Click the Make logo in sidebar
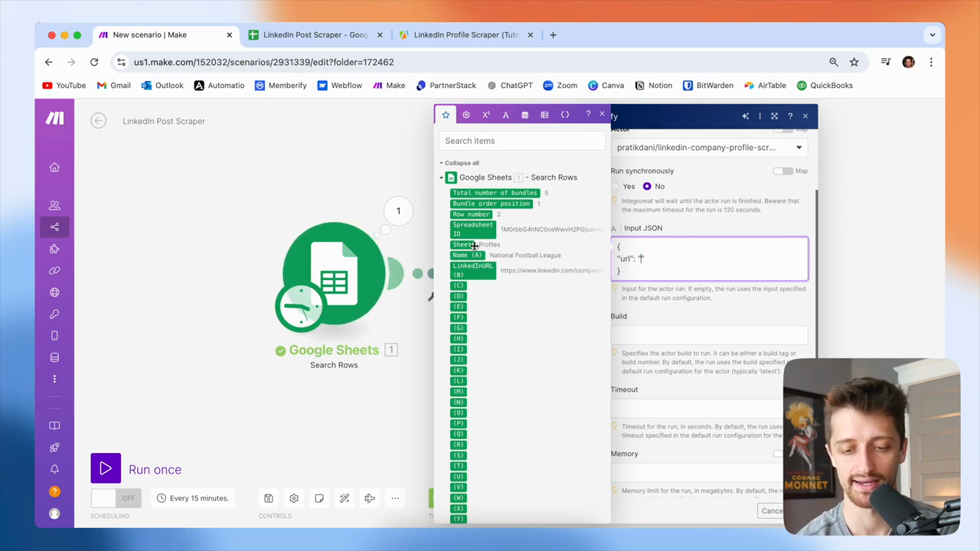980x551 pixels. click(x=54, y=119)
